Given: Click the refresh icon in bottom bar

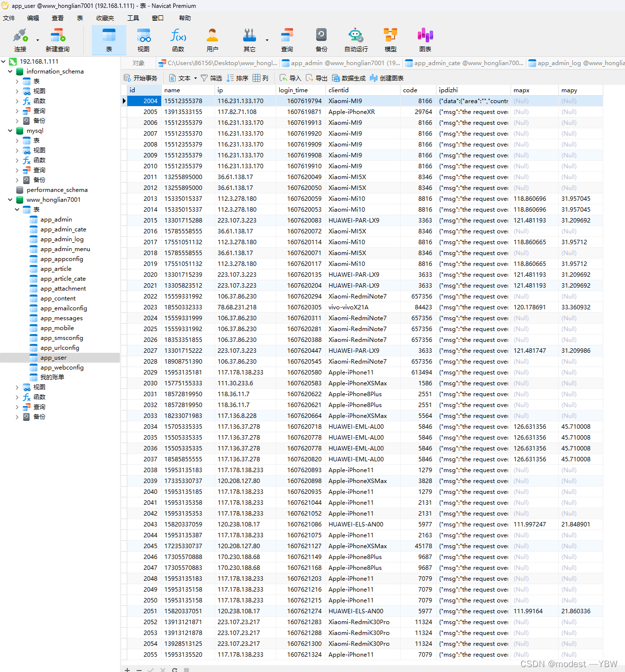Looking at the screenshot, I should point(175,669).
